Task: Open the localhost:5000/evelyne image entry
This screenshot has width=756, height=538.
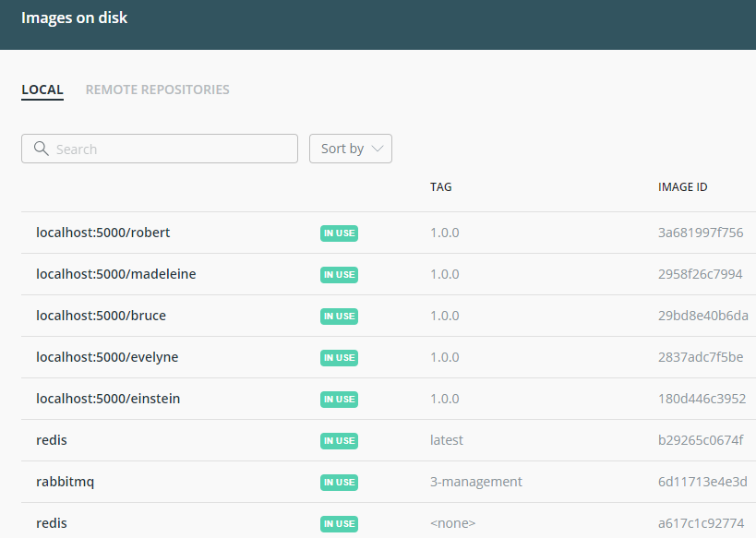Action: tap(107, 357)
